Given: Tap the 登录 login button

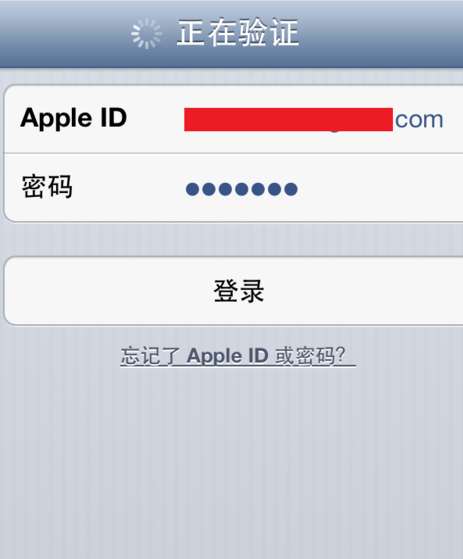Looking at the screenshot, I should coord(234,291).
